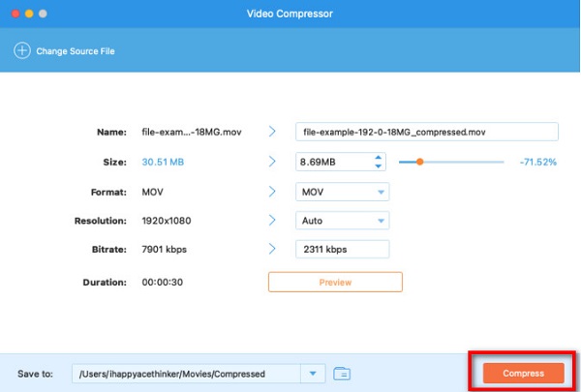Open the Resolution Auto dropdown
The width and height of the screenshot is (581, 392).
343,221
